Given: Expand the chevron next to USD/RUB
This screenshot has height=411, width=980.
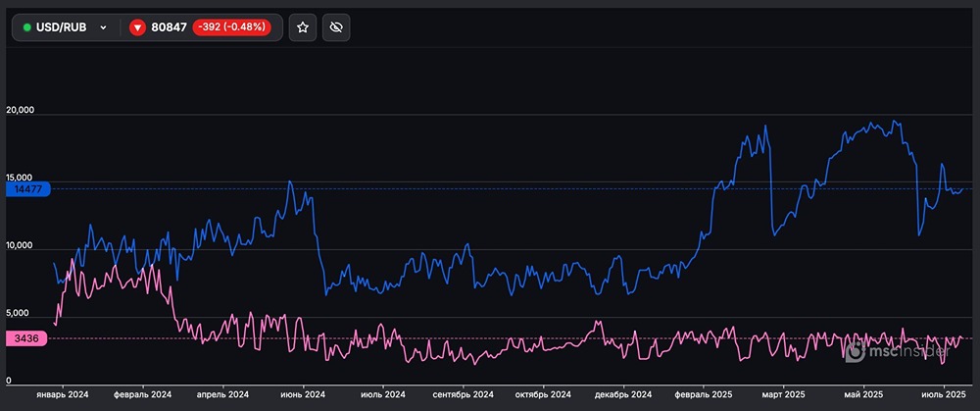Looking at the screenshot, I should point(104,27).
